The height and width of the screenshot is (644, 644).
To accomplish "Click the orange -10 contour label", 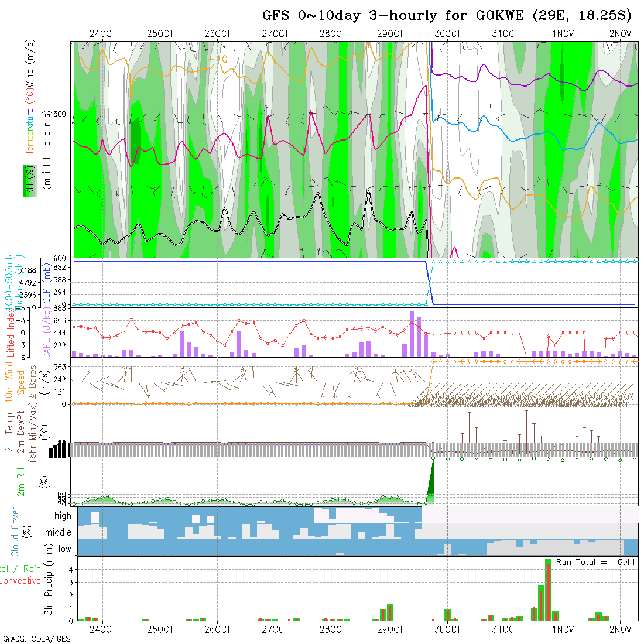I will tap(220, 60).
